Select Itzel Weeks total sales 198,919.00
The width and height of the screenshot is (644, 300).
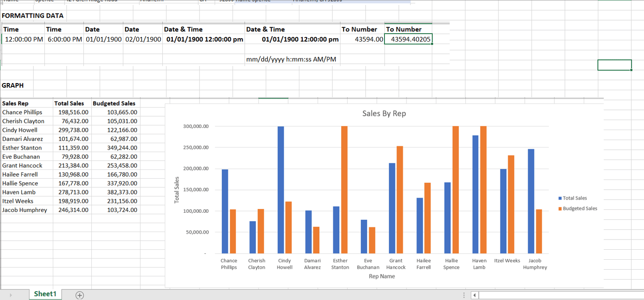point(72,201)
